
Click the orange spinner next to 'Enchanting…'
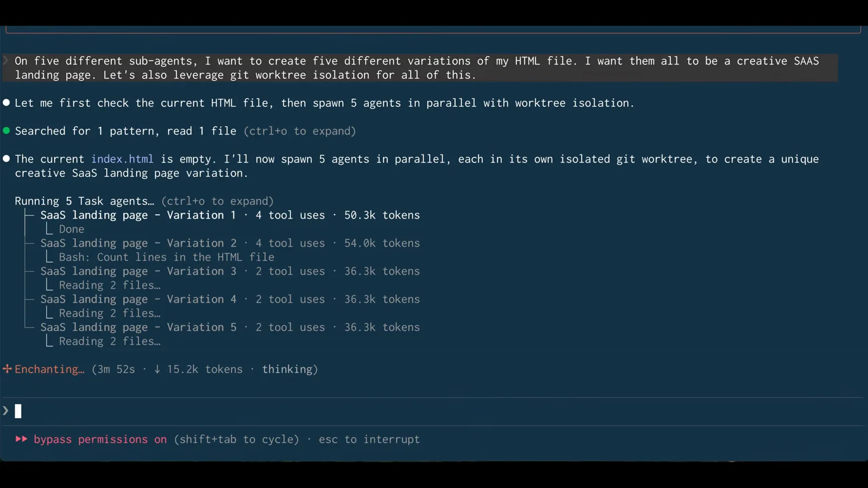click(7, 369)
